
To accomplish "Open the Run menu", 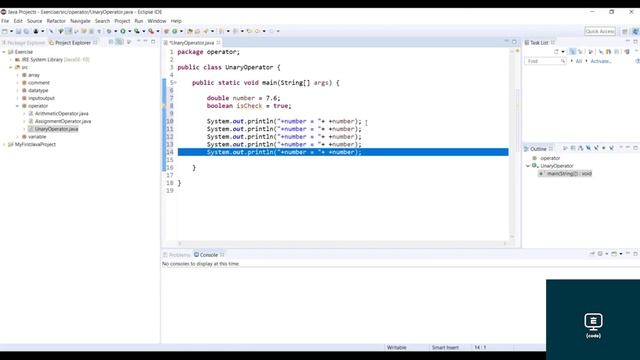I will [x=139, y=21].
